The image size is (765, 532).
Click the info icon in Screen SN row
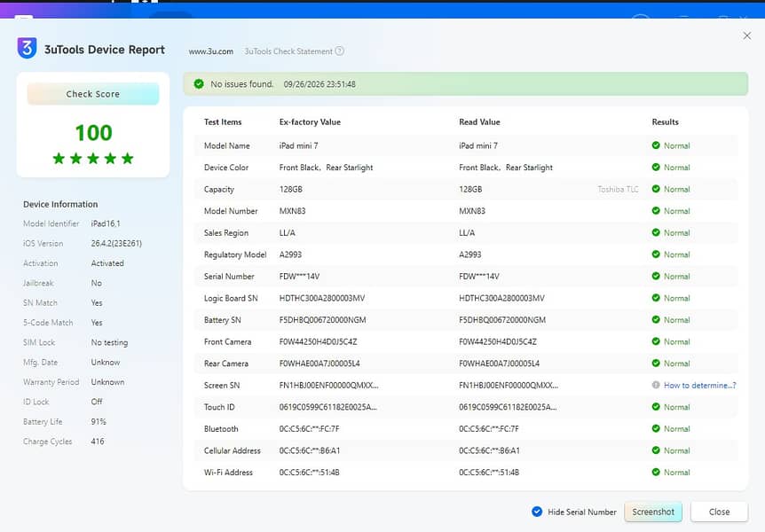(x=656, y=385)
